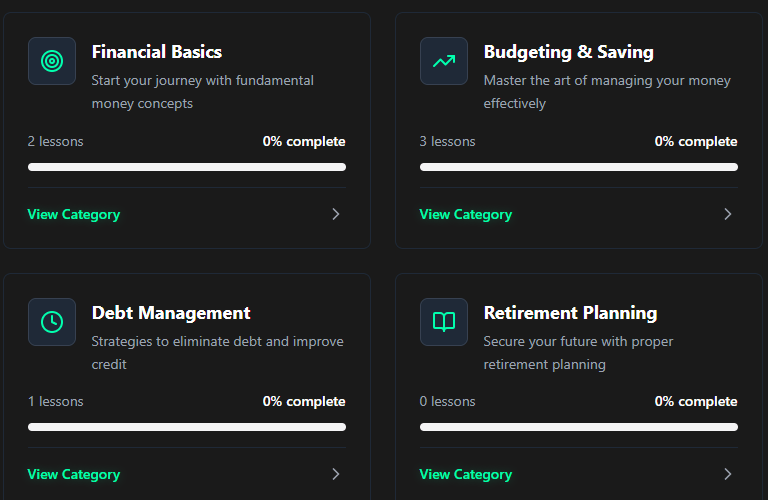Open Retirement Planning via its chevron

coord(728,474)
